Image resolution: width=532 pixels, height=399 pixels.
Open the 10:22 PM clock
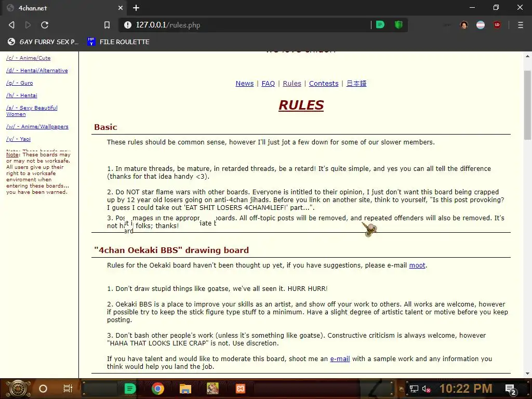pos(466,389)
